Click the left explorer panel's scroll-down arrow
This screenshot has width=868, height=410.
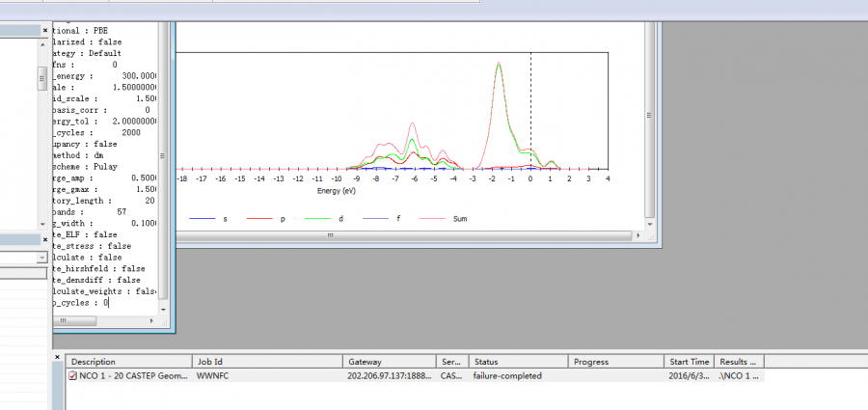[42, 224]
